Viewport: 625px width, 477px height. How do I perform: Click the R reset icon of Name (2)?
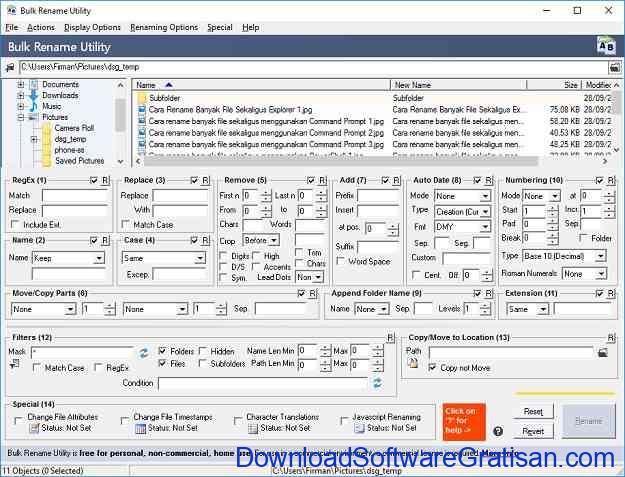105,240
